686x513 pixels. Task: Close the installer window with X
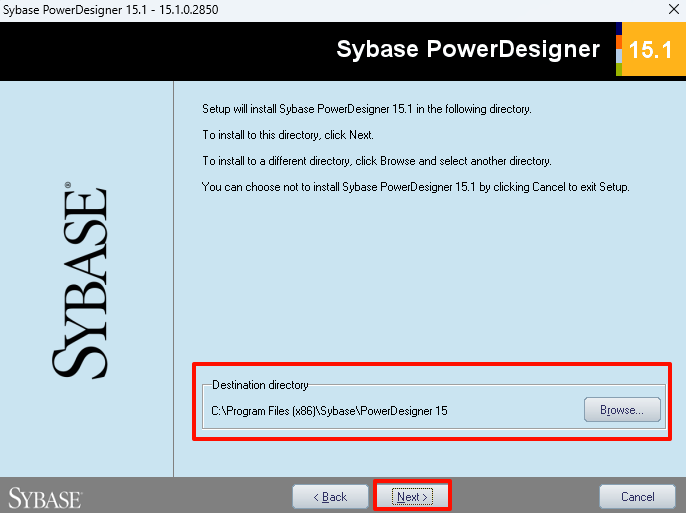[x=674, y=9]
